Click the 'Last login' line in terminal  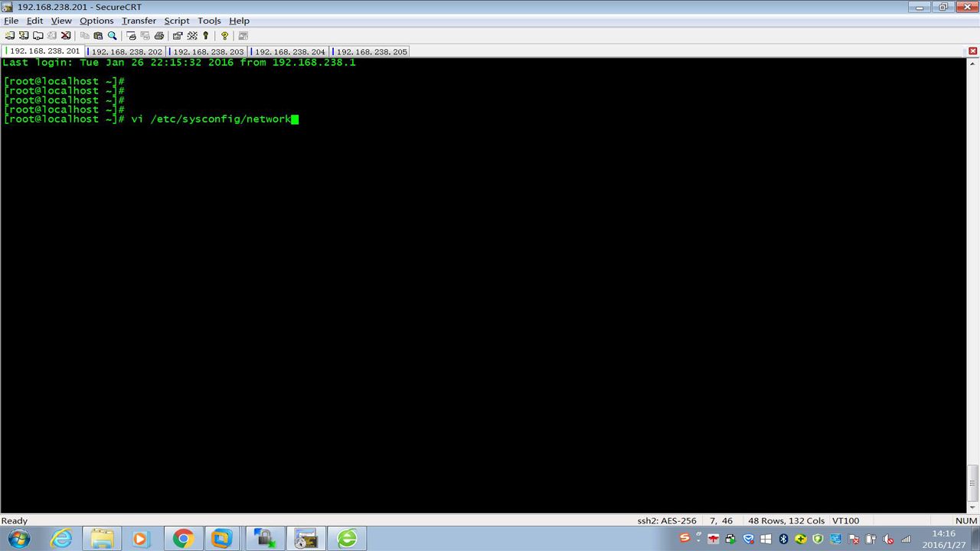[x=179, y=63]
